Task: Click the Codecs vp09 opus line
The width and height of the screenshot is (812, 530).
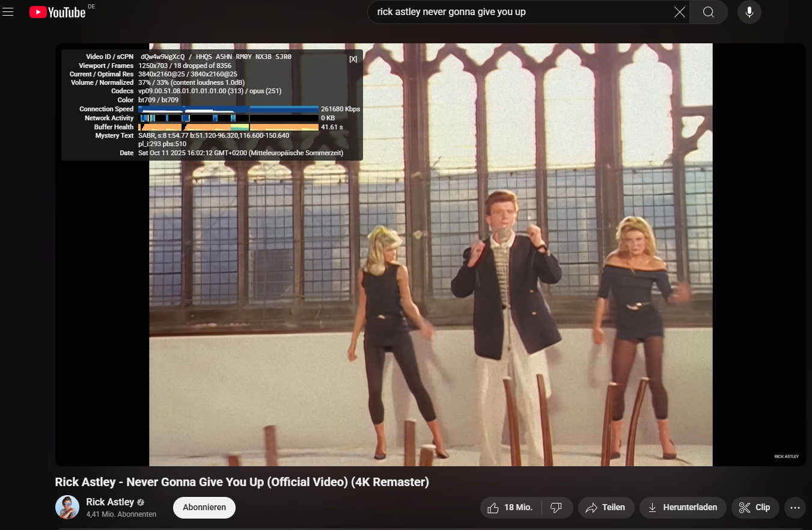Action: coord(210,91)
